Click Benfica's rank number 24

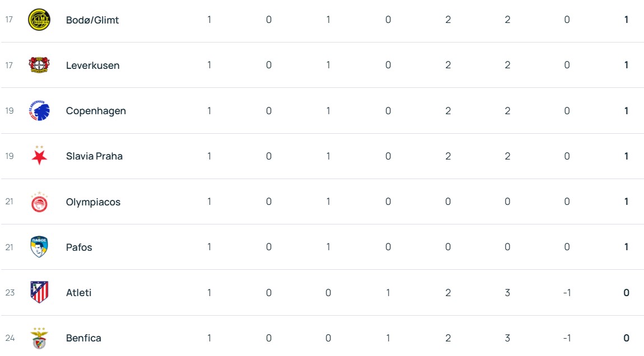[10, 338]
